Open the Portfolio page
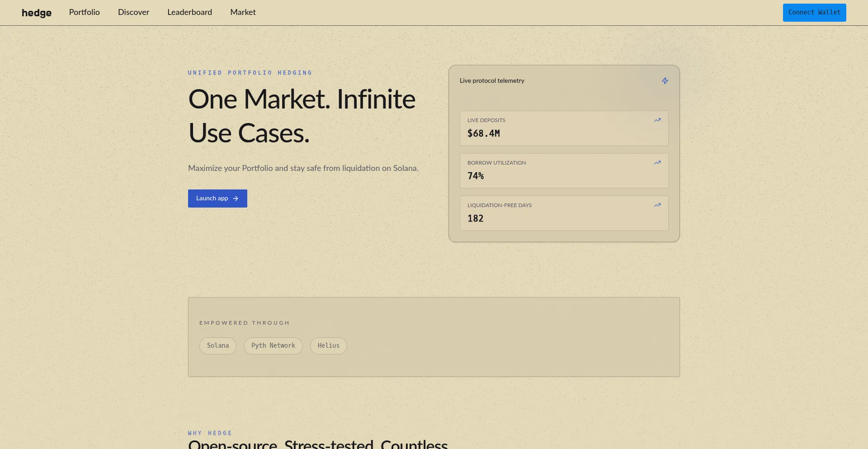Screen dimensions: 868x449 [x=85, y=12]
